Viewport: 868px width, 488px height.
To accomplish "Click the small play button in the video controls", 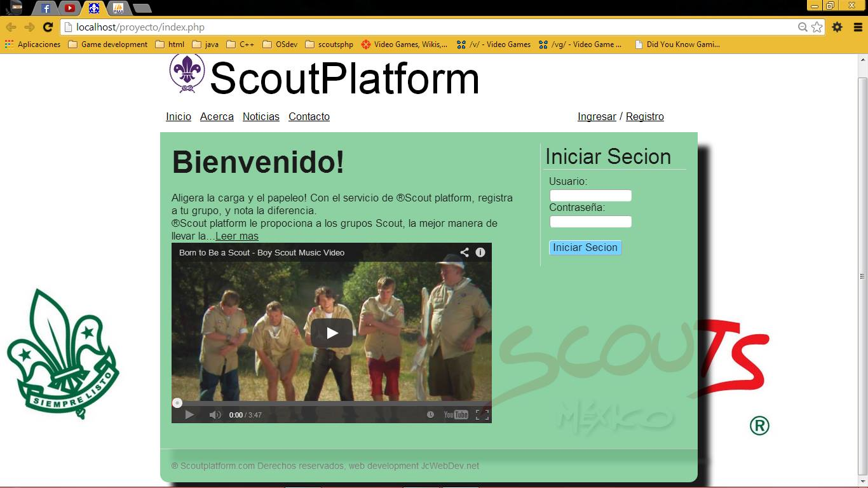I will point(189,414).
